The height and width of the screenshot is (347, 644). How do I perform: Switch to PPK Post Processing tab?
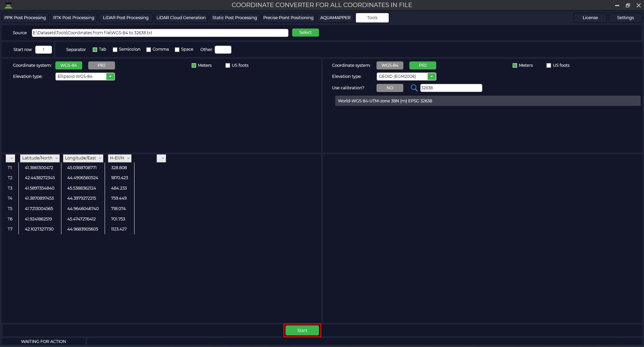coord(25,18)
